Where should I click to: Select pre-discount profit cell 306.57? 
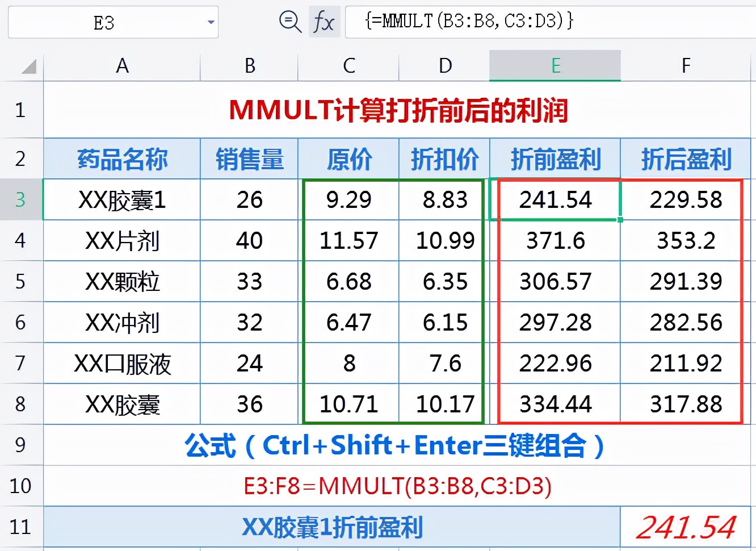pyautogui.click(x=555, y=281)
